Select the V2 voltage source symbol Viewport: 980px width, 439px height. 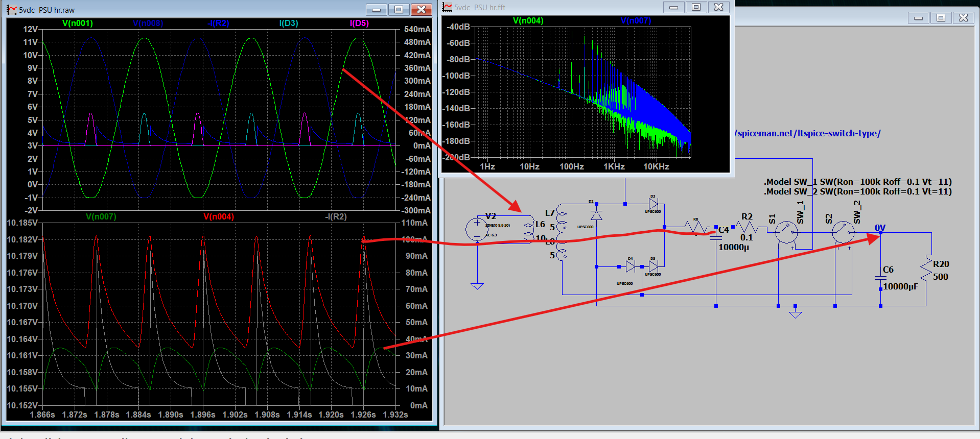[477, 229]
